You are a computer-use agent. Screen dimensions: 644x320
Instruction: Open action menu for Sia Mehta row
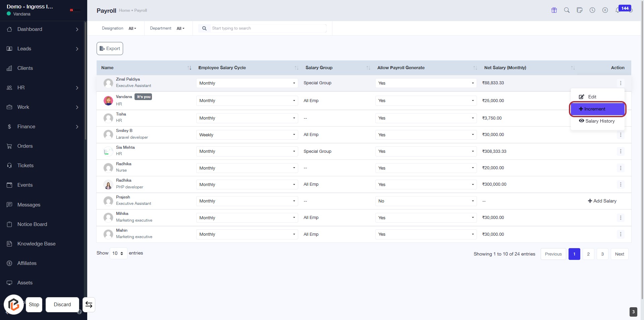(620, 151)
